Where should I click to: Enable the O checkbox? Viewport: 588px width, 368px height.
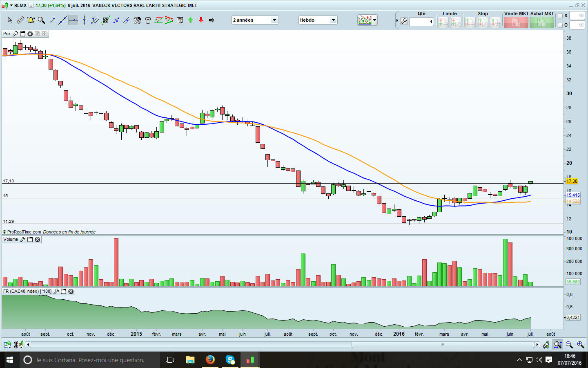560,25
